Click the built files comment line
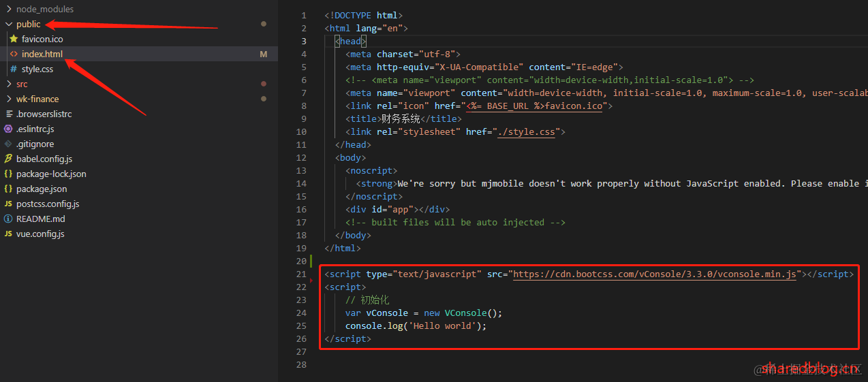 click(455, 223)
